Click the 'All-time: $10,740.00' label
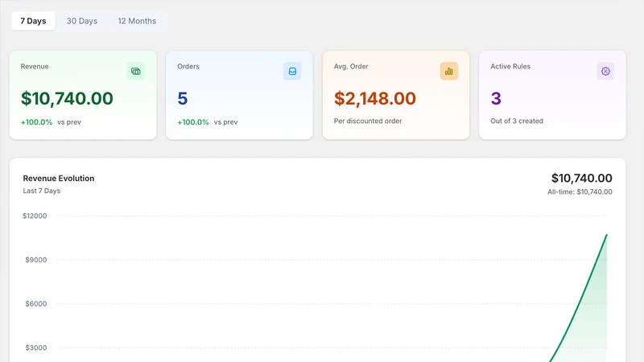 [x=580, y=191]
